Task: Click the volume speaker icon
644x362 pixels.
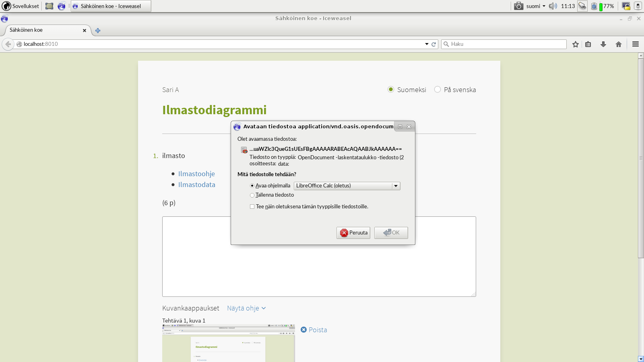Action: tap(553, 6)
